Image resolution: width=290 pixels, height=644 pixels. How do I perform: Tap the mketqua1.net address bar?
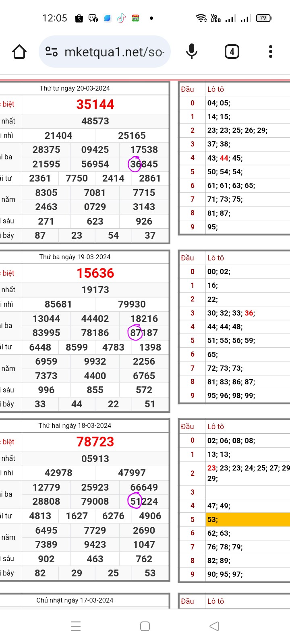click(105, 52)
